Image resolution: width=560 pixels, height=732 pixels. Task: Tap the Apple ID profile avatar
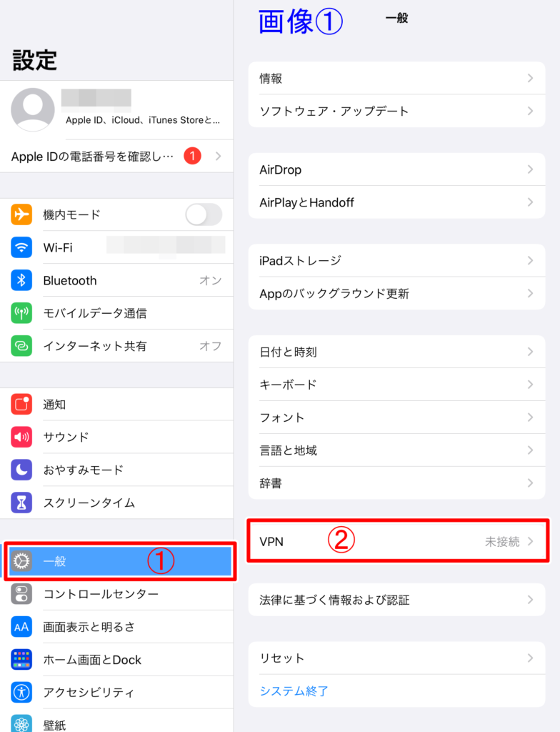click(33, 109)
